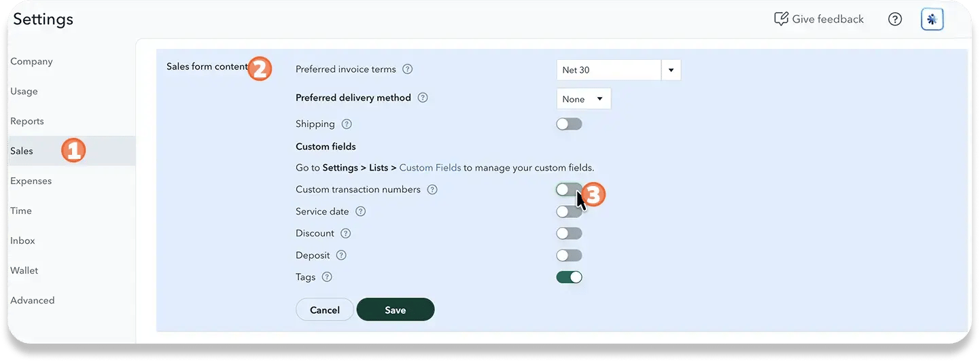Open the invoice terms dropdown arrow
This screenshot has width=980, height=362.
click(x=671, y=70)
